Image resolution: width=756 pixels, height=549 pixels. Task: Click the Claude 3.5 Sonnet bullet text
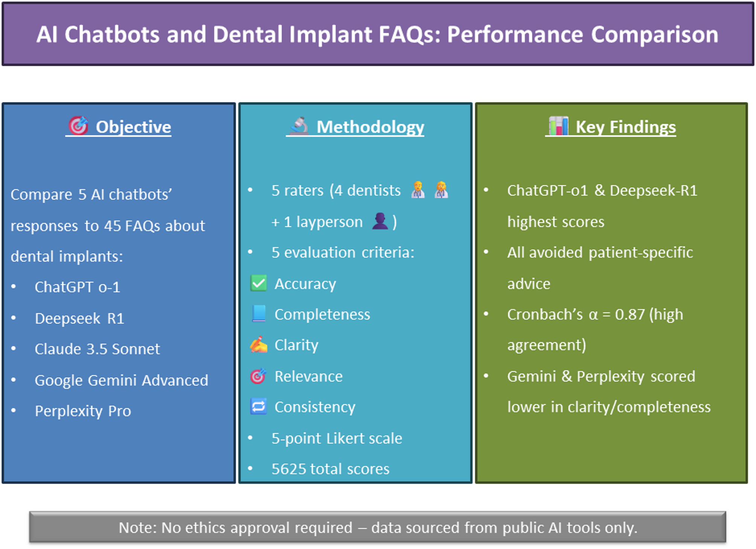coord(97,349)
